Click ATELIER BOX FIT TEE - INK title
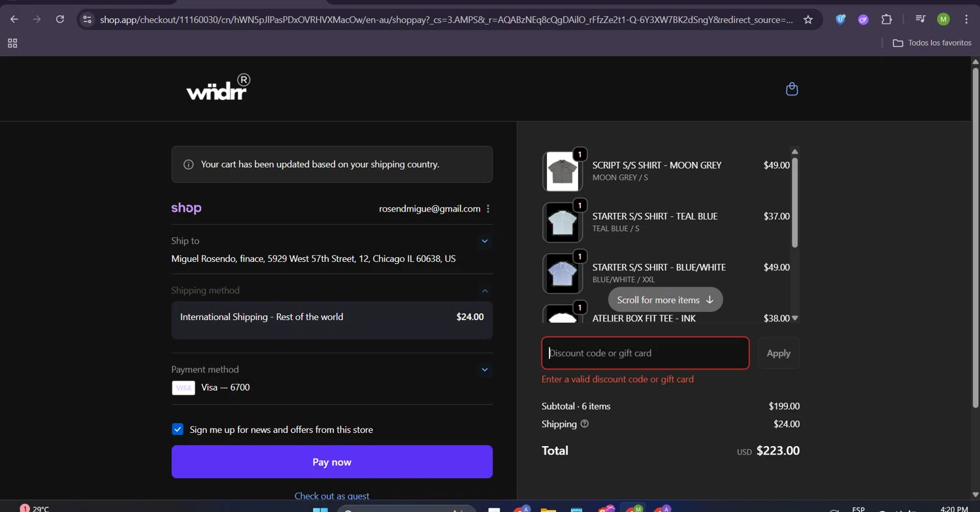 (644, 318)
